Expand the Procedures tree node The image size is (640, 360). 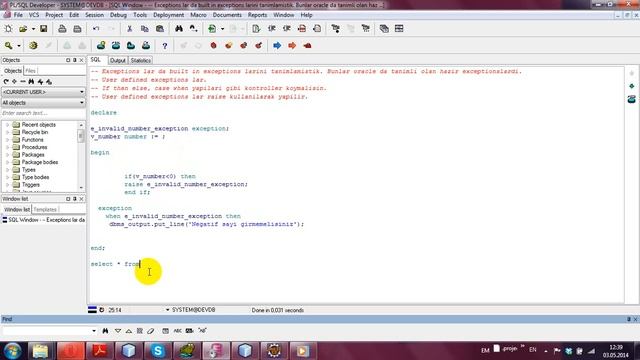(x=7, y=147)
